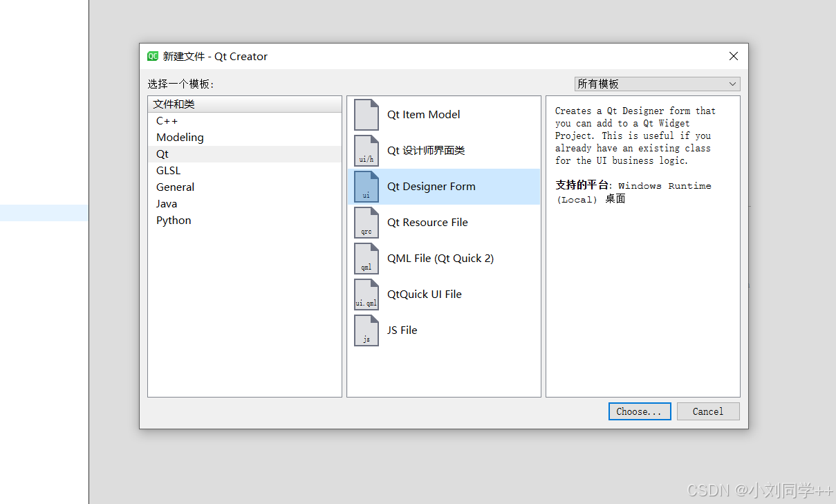Click the Qt Item Model file icon
The image size is (836, 504).
pyautogui.click(x=366, y=115)
